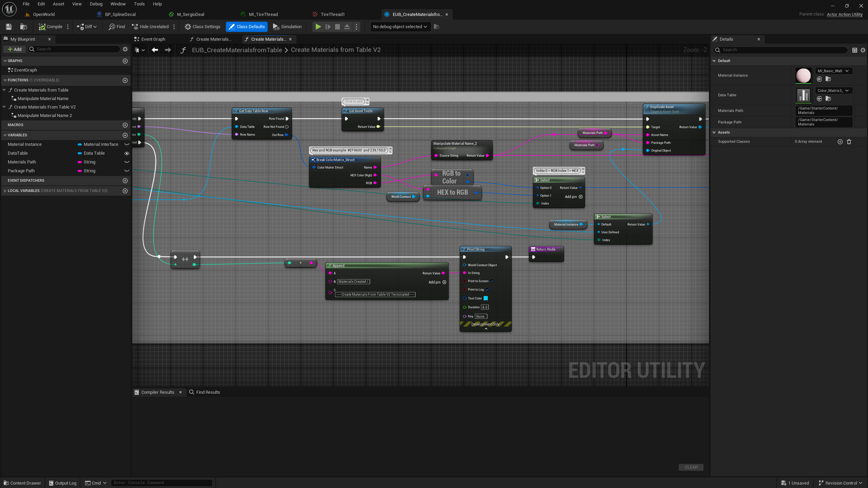The image size is (868, 488).
Task: Open the debug object selection dropdown
Action: 400,26
